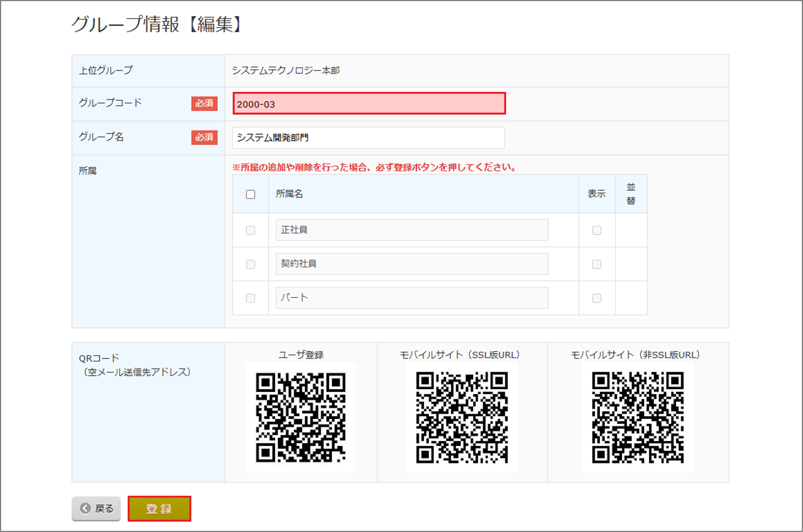This screenshot has width=803, height=532.
Task: Click the 並替 column header
Action: (631, 194)
